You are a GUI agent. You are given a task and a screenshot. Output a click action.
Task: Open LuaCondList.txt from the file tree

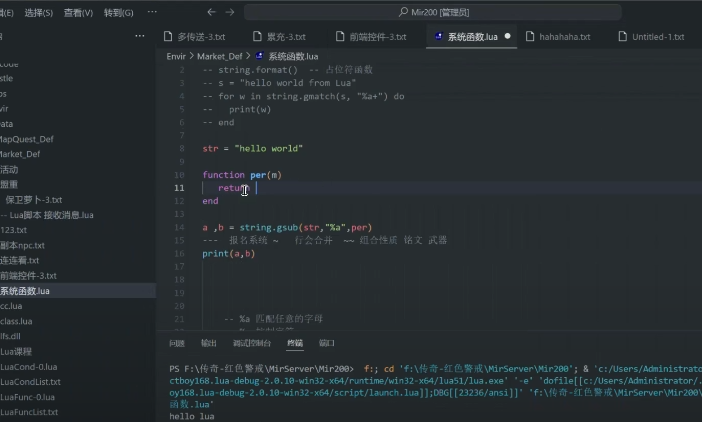click(31, 381)
